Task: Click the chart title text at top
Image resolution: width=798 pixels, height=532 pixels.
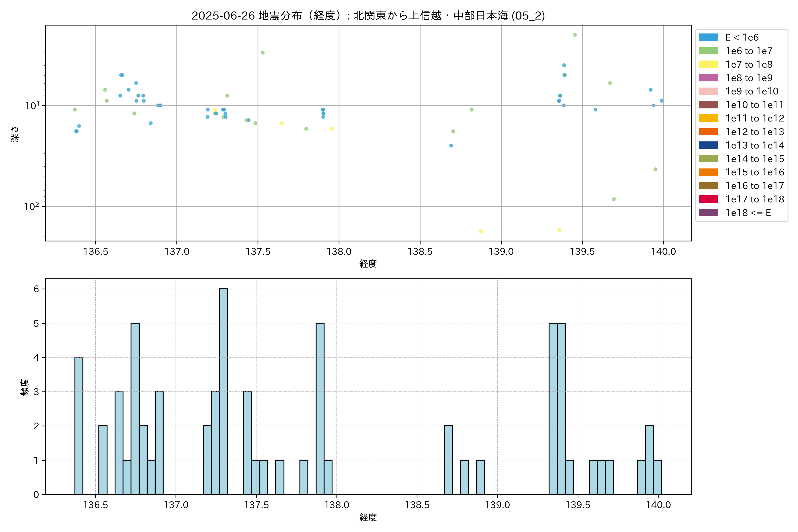Action: coord(368,16)
